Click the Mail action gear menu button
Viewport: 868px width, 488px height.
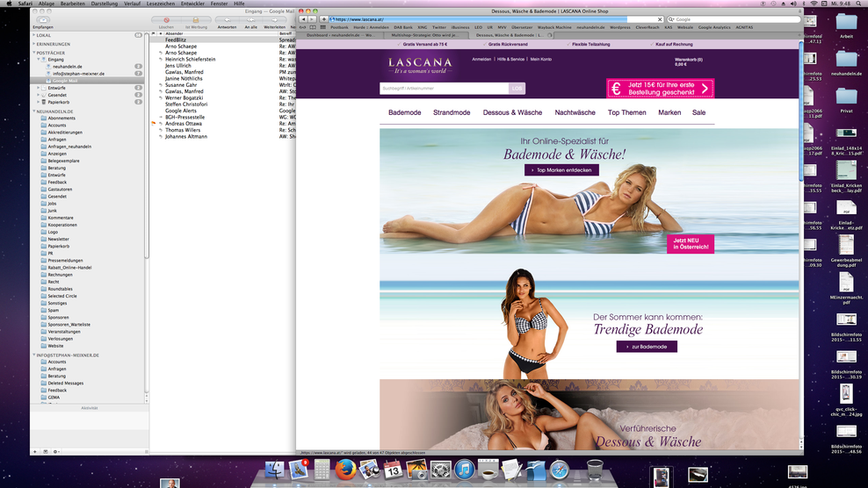(x=56, y=451)
